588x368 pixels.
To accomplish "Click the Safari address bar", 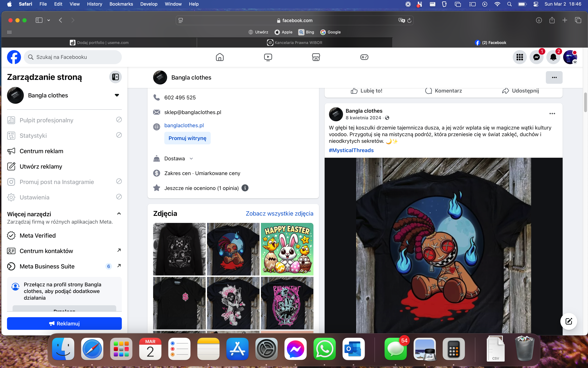I will (295, 21).
